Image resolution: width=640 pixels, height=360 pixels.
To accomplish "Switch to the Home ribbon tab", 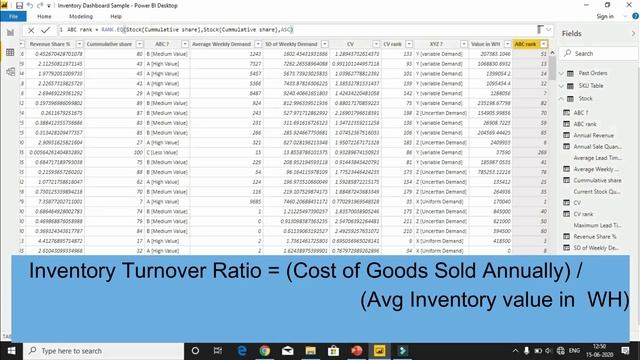I will (x=44, y=16).
